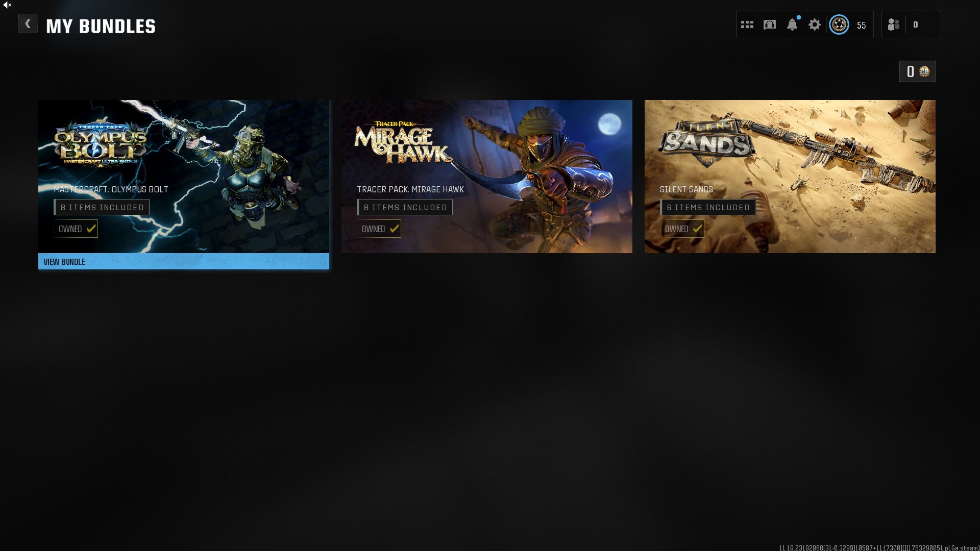Open the player rank emblem profile
This screenshot has height=551, width=980.
tap(839, 24)
